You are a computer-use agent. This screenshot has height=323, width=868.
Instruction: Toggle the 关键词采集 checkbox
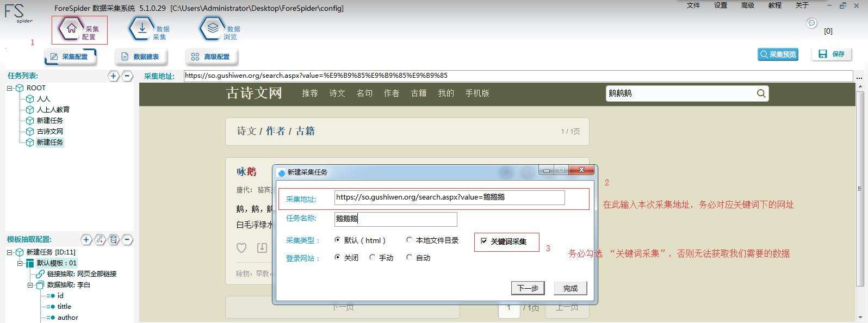pyautogui.click(x=483, y=241)
